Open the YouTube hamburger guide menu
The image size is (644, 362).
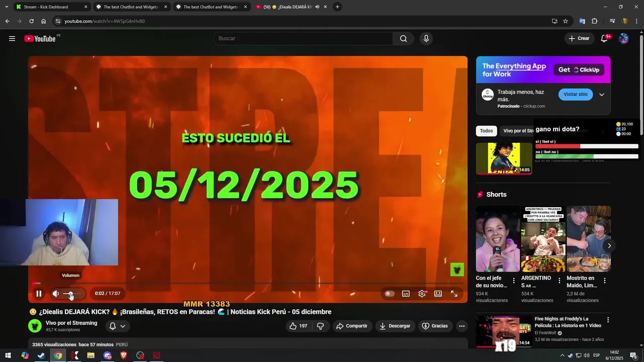point(12,39)
